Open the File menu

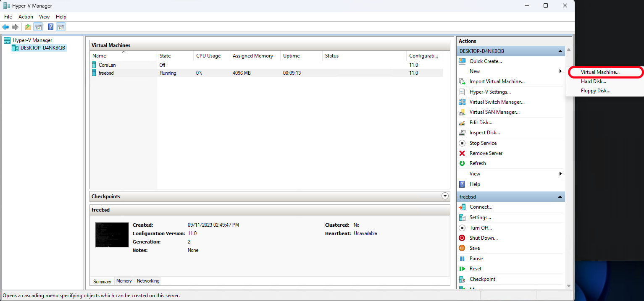[8, 17]
